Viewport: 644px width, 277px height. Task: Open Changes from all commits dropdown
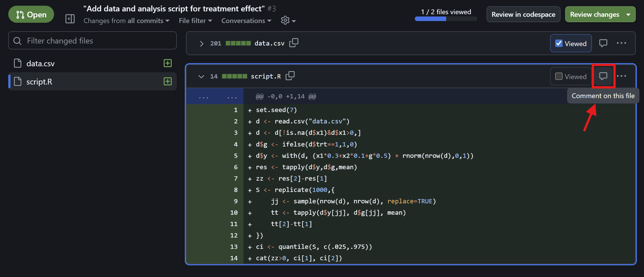coord(126,21)
